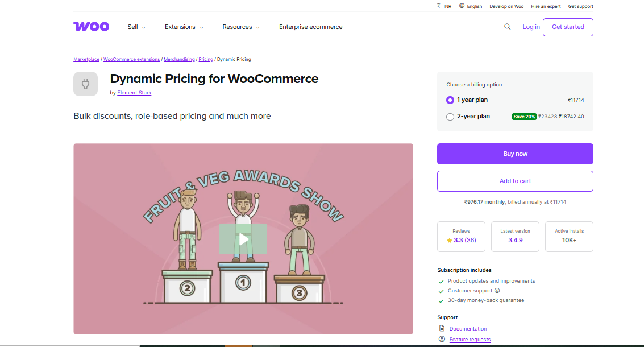Select the 1 year plan radio button
This screenshot has height=347, width=644.
point(450,100)
